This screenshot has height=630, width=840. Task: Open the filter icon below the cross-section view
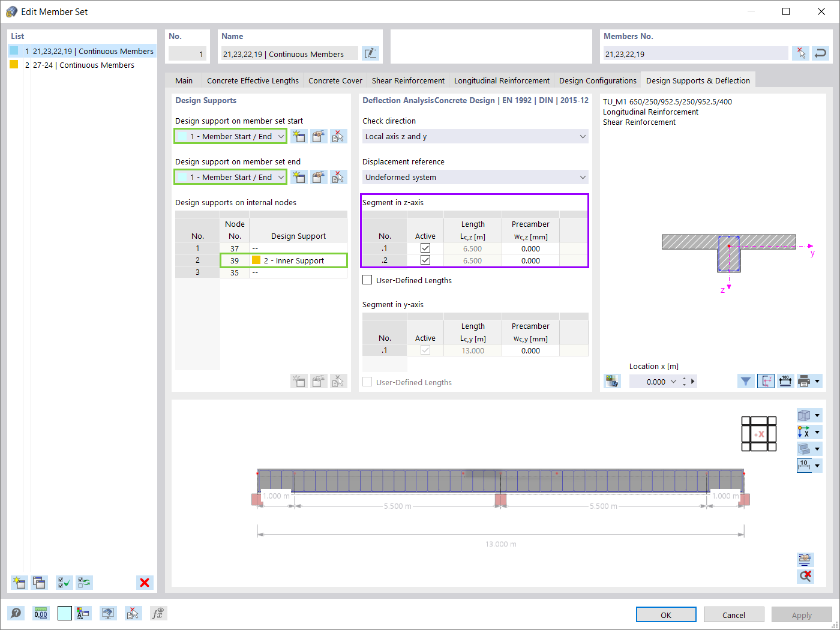tap(746, 381)
